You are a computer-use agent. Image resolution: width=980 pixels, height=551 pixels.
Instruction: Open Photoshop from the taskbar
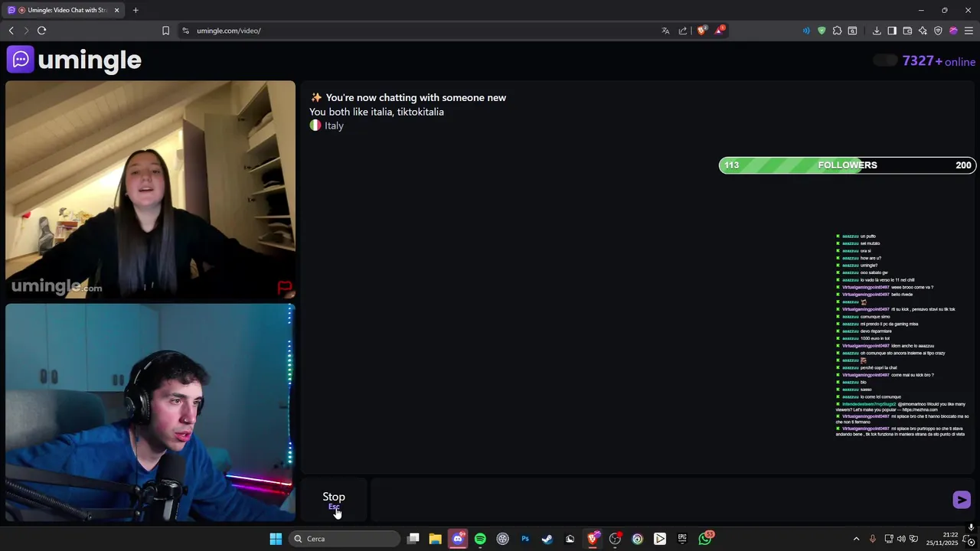525,539
